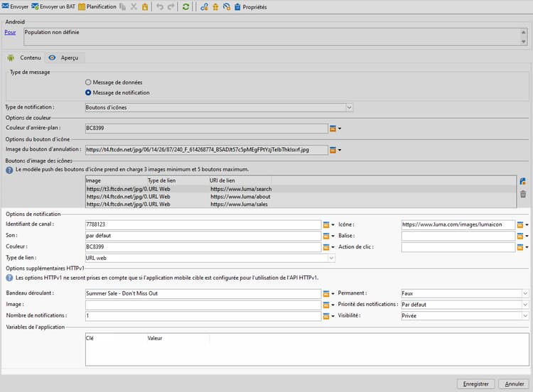Click the Propriétés clipboard icon
This screenshot has width=533, height=392.
pos(237,6)
